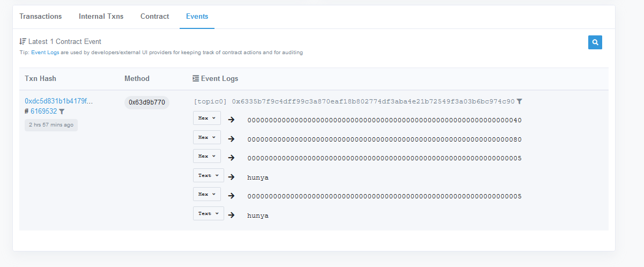Click the arrow icon beside value ending 040
The height and width of the screenshot is (267, 644).
(231, 120)
